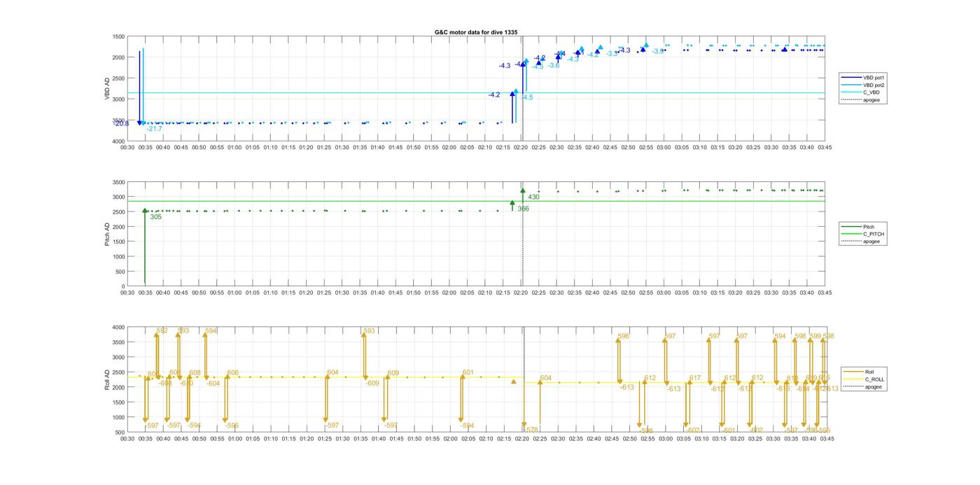
Task: Click the plot title "G&C motor data for dive 1335"
Action: click(x=476, y=32)
